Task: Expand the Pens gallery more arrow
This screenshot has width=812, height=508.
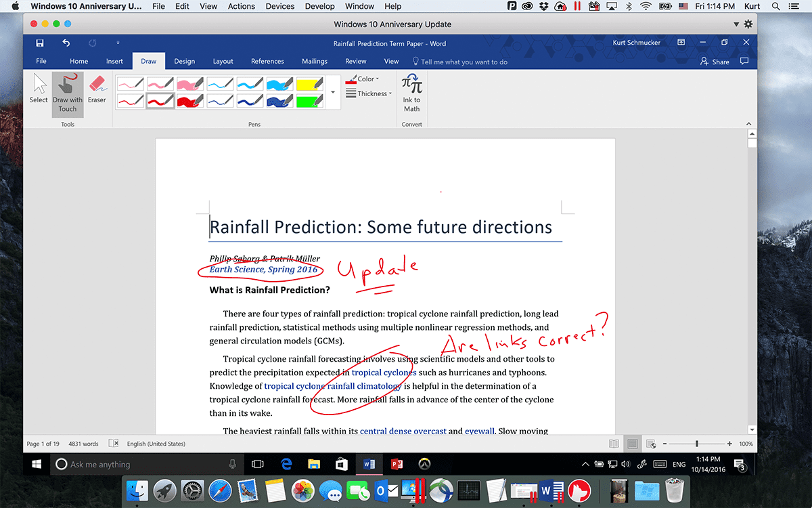Action: [333, 93]
